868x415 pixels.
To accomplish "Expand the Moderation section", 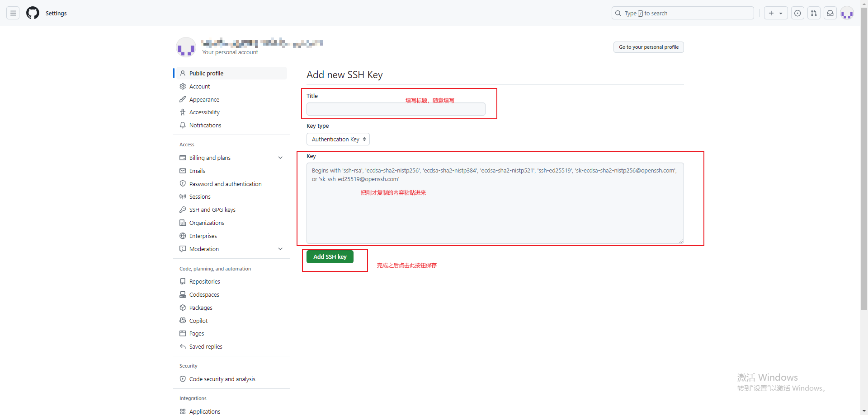I will point(280,249).
